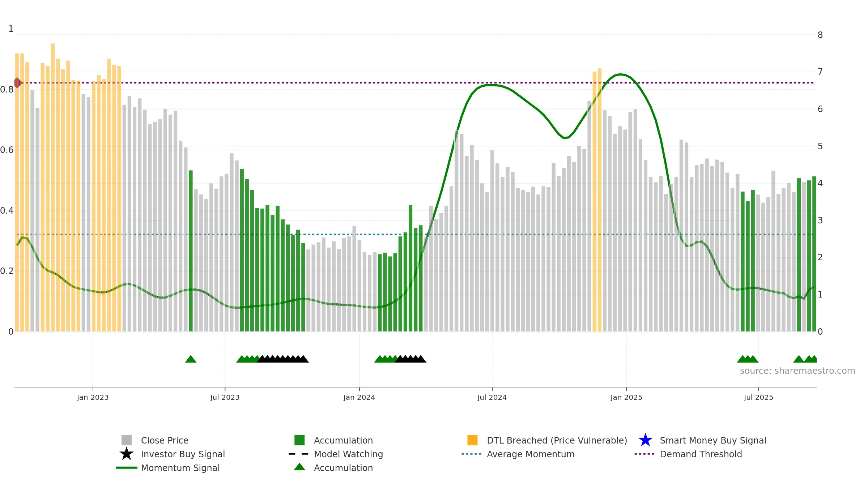Click the Jul 2024 axis label
The width and height of the screenshot is (868, 488).
click(492, 398)
